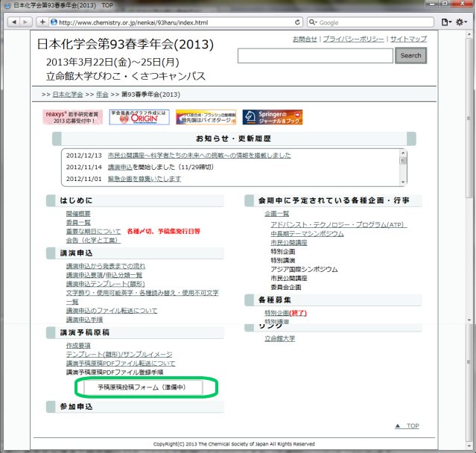This screenshot has height=453, width=476.
Task: Open the underlined 市民公開講座 link
Action: [x=289, y=243]
